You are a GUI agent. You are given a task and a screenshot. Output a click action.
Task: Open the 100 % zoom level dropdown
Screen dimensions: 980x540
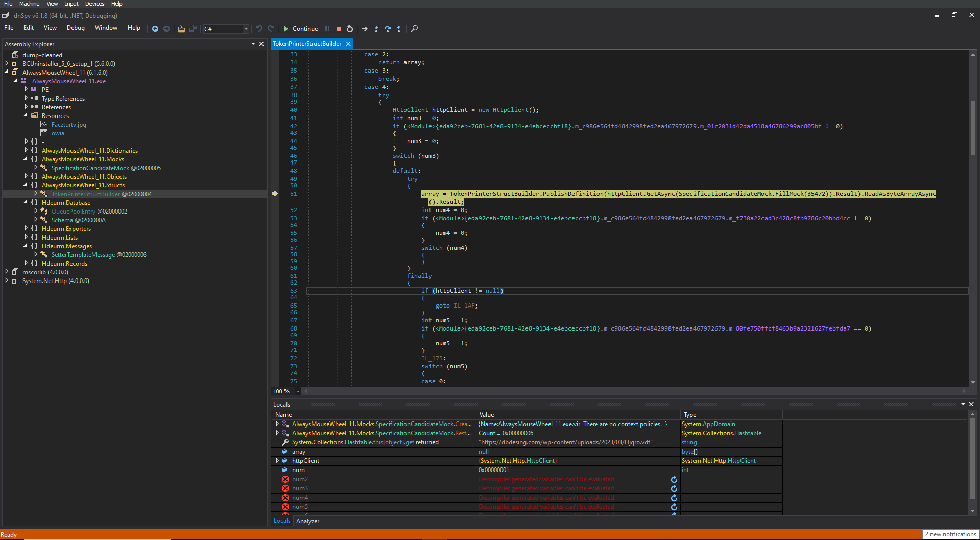tap(298, 391)
